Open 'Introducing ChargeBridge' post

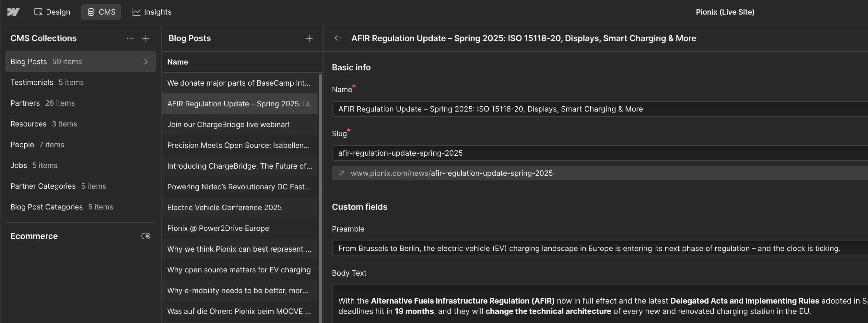point(240,166)
